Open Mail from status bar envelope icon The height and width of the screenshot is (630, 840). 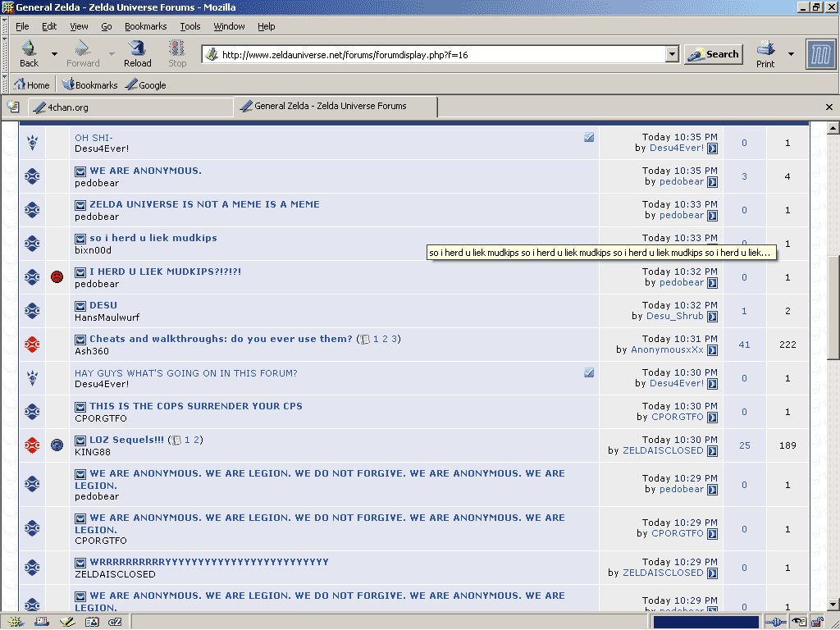click(42, 622)
